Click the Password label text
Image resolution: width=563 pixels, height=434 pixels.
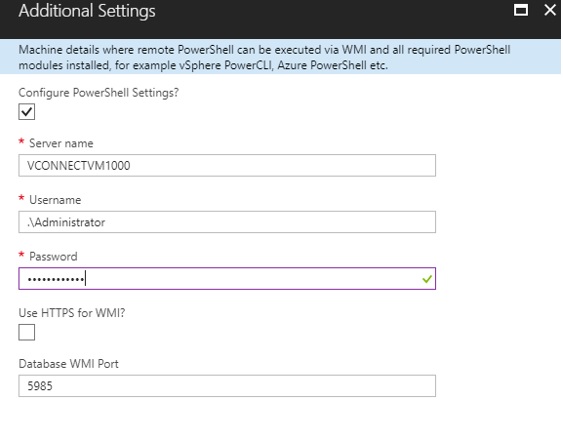(x=53, y=257)
